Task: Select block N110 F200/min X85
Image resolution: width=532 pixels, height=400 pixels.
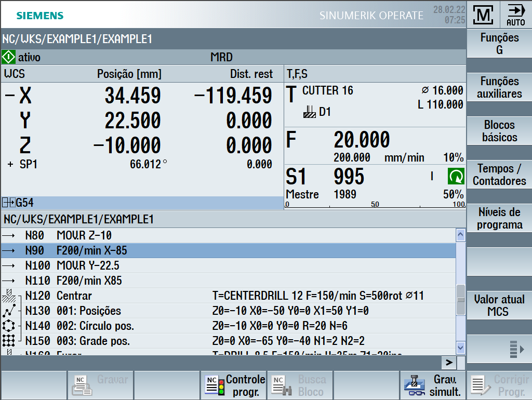Action: tap(229, 281)
